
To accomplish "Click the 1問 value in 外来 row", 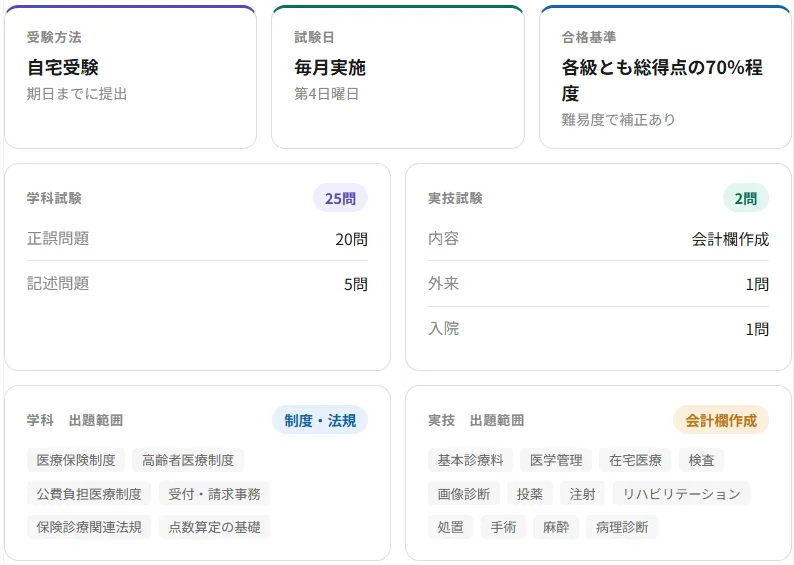I will [x=757, y=284].
